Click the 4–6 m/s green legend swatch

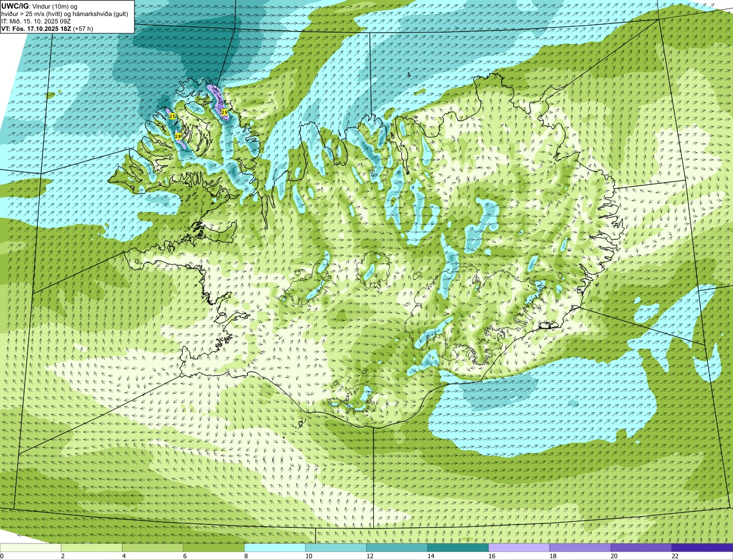pyautogui.click(x=152, y=548)
